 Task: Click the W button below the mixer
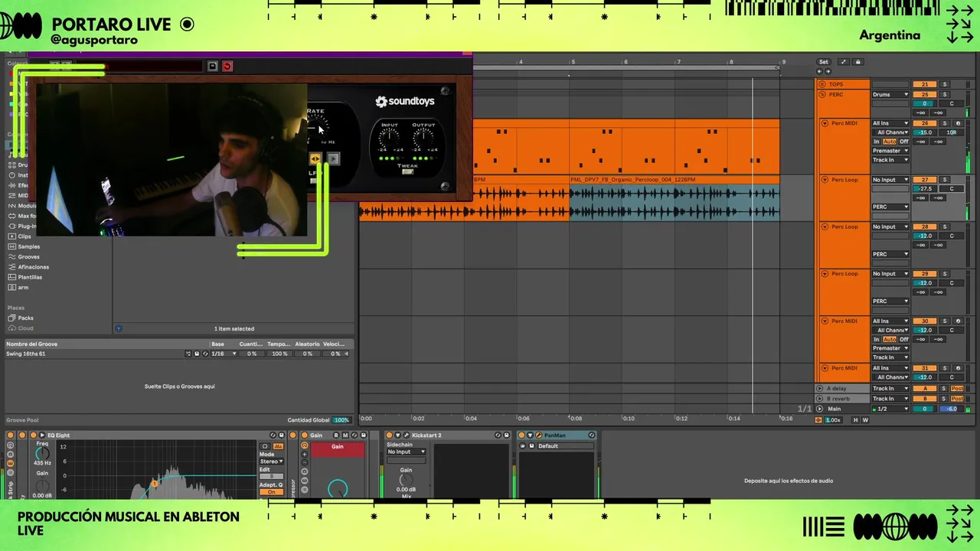pyautogui.click(x=865, y=420)
